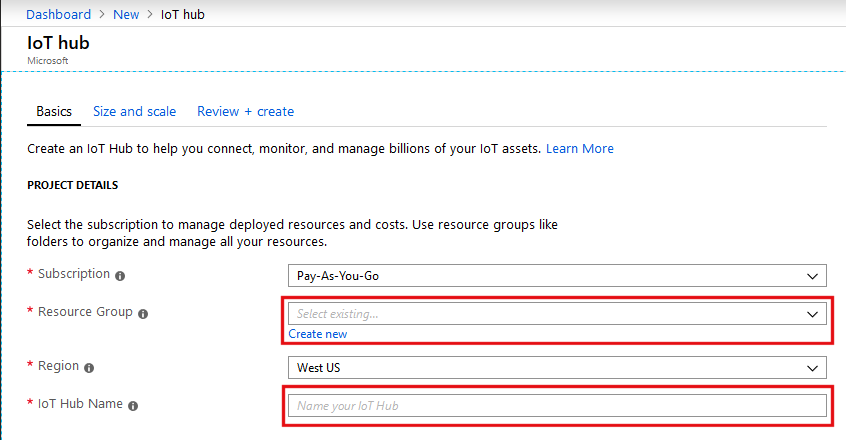The width and height of the screenshot is (846, 440).
Task: Click the IoT hub breadcrumb item
Action: (x=183, y=15)
